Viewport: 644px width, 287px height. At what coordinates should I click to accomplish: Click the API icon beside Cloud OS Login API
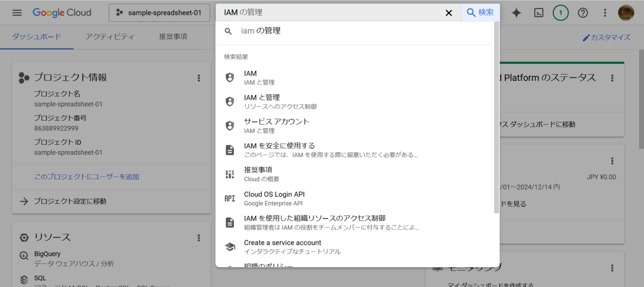coord(230,198)
